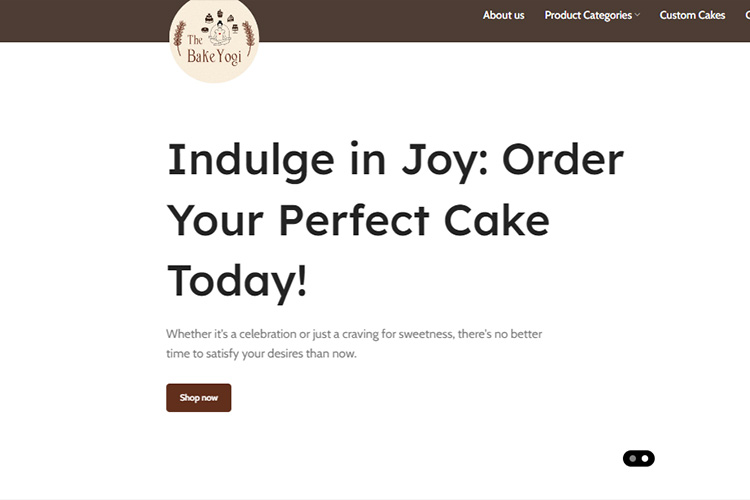This screenshot has height=500, width=750.
Task: Select the second white slide indicator dot
Action: click(x=645, y=458)
